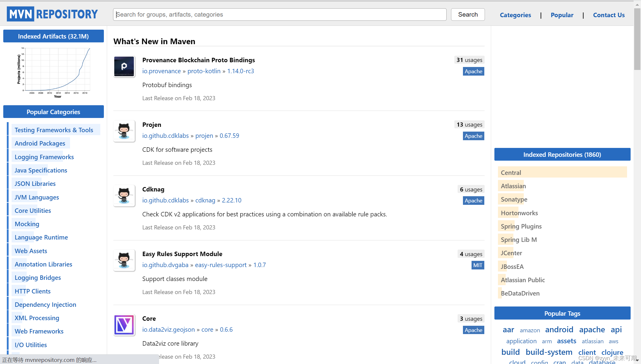Screen dimensions: 641x364
Task: Click the indexed artifacts growth chart
Action: [53, 73]
